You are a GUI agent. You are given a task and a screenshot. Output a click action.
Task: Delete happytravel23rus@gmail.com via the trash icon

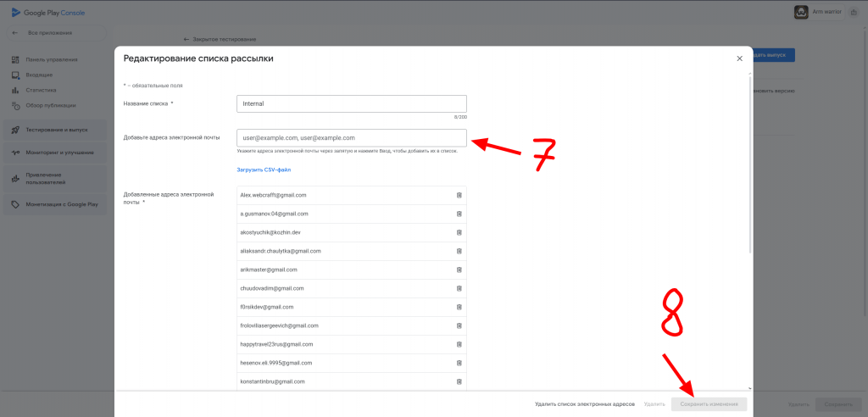(x=459, y=344)
